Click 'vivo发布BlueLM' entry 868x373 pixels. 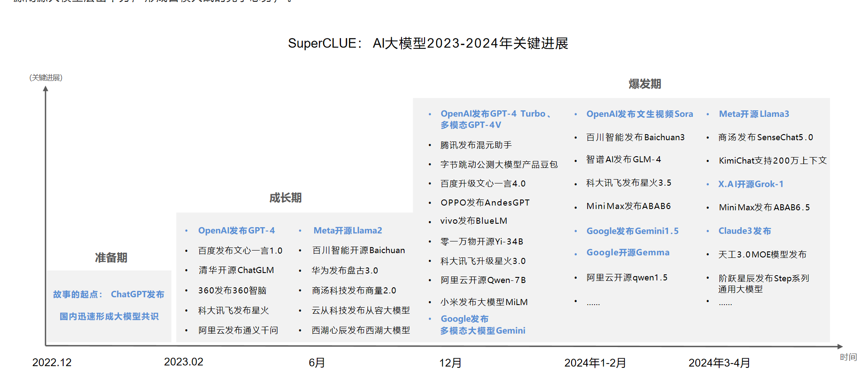pyautogui.click(x=474, y=221)
